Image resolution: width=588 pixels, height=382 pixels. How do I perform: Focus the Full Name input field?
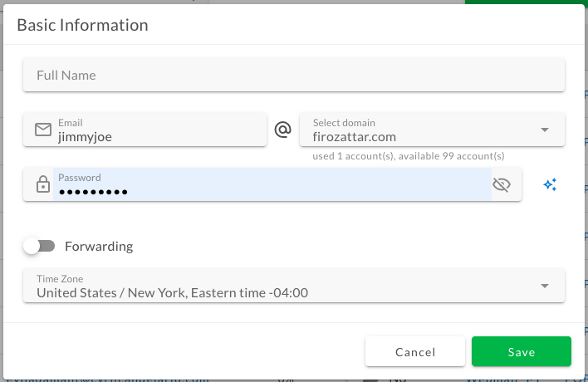(294, 75)
